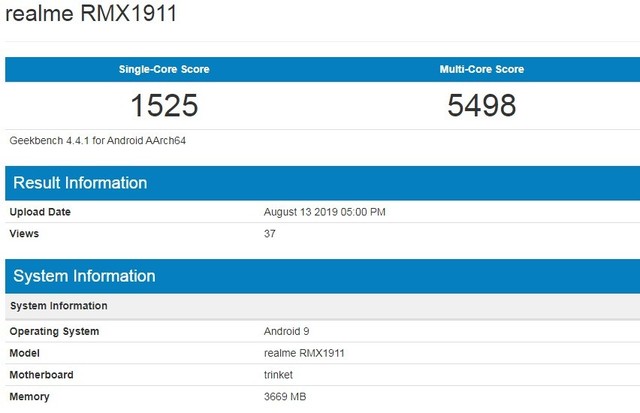This screenshot has height=413, width=640.
Task: Click the multi-core score value 5498
Action: coord(482,105)
